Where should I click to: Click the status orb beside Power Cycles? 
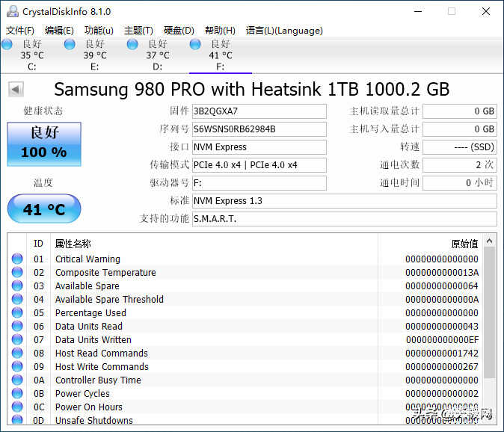17,394
